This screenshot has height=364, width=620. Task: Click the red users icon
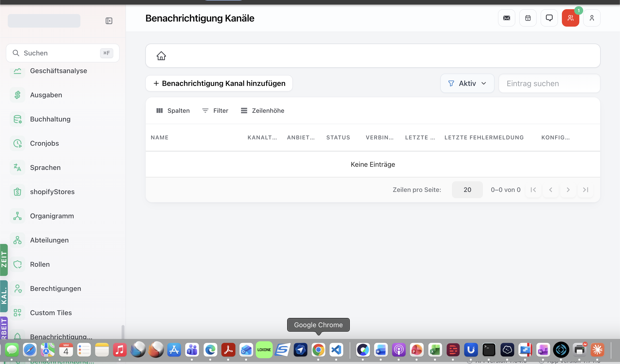tap(570, 18)
